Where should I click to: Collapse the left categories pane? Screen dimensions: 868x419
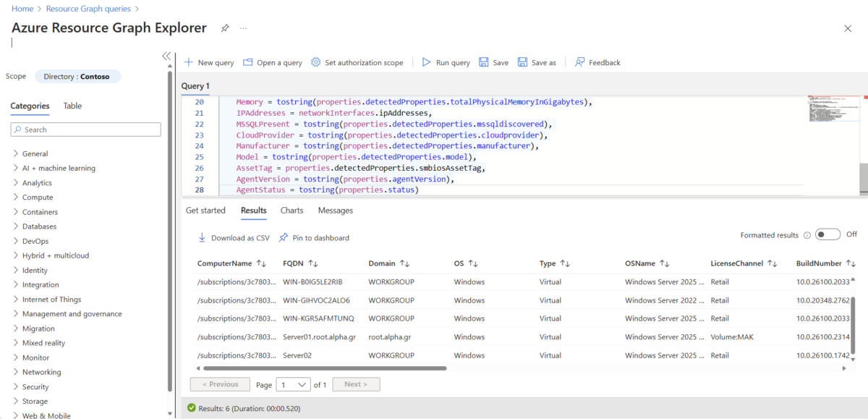click(166, 56)
